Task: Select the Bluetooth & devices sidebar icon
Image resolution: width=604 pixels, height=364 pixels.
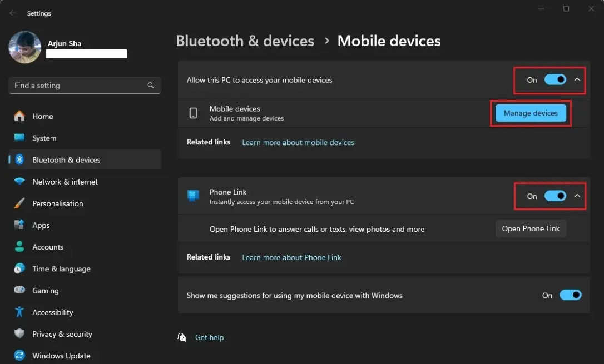Action: 18,159
